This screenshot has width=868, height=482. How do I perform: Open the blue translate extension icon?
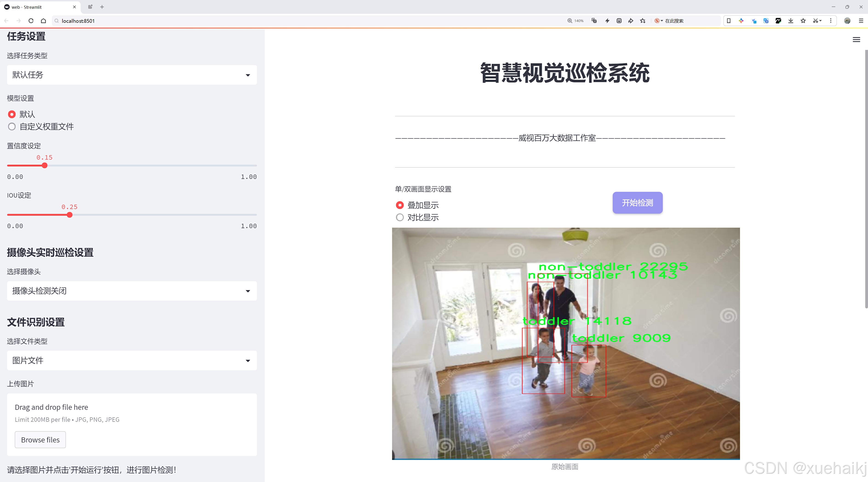tap(766, 20)
